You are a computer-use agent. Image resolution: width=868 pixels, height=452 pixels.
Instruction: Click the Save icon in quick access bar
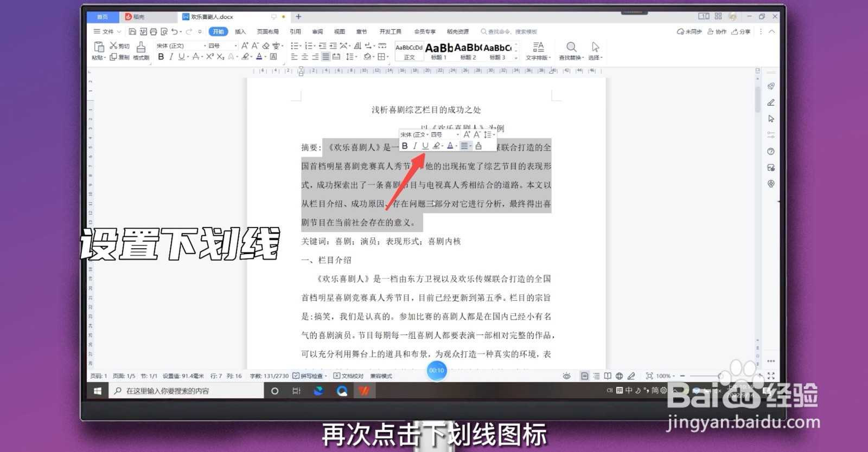132,32
